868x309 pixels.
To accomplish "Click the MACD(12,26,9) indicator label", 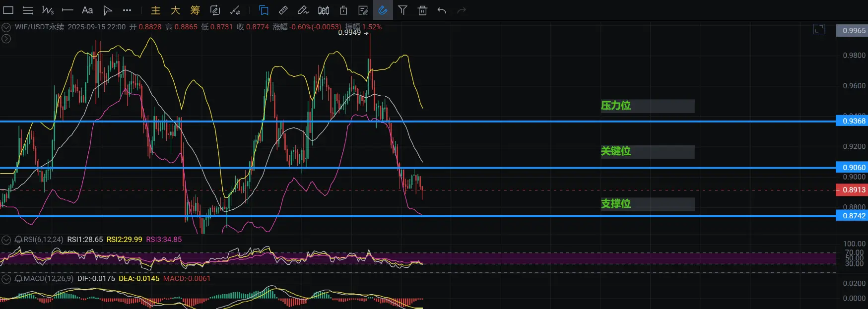I will tap(48, 279).
